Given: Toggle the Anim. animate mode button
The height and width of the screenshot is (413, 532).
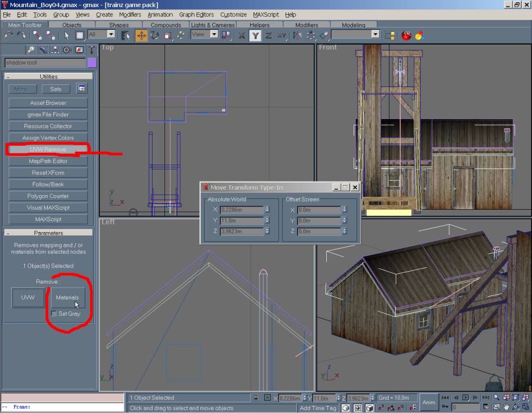Looking at the screenshot, I should [x=429, y=402].
